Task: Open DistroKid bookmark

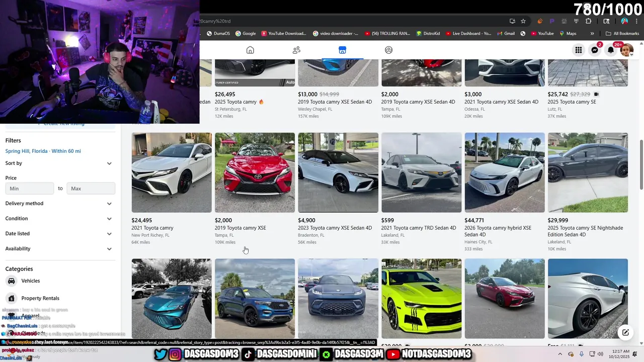Action: (x=428, y=34)
